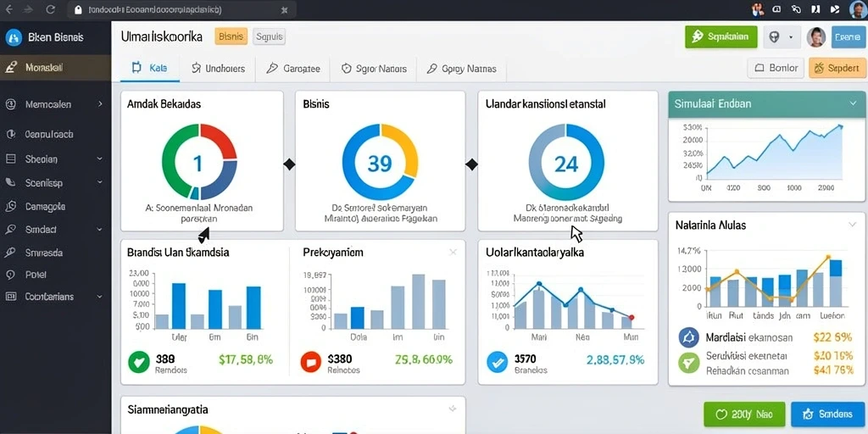Click the green checkmark icon beside 388
The width and height of the screenshot is (868, 434).
[x=138, y=362]
